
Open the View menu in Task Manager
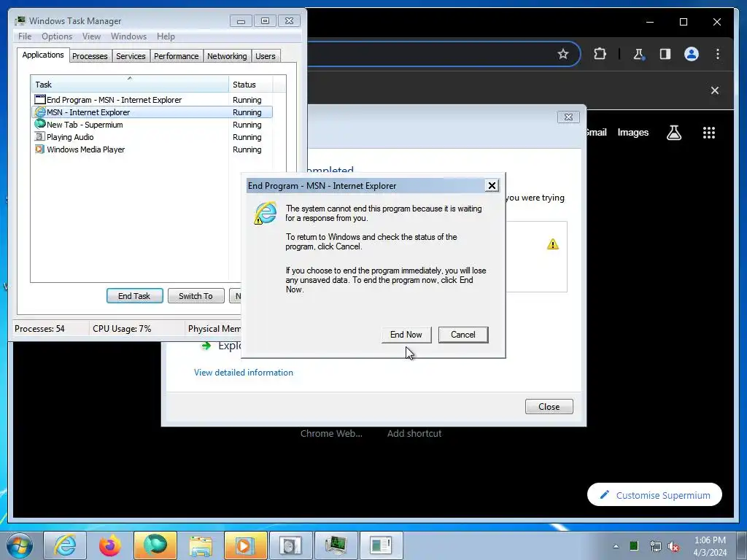[91, 36]
